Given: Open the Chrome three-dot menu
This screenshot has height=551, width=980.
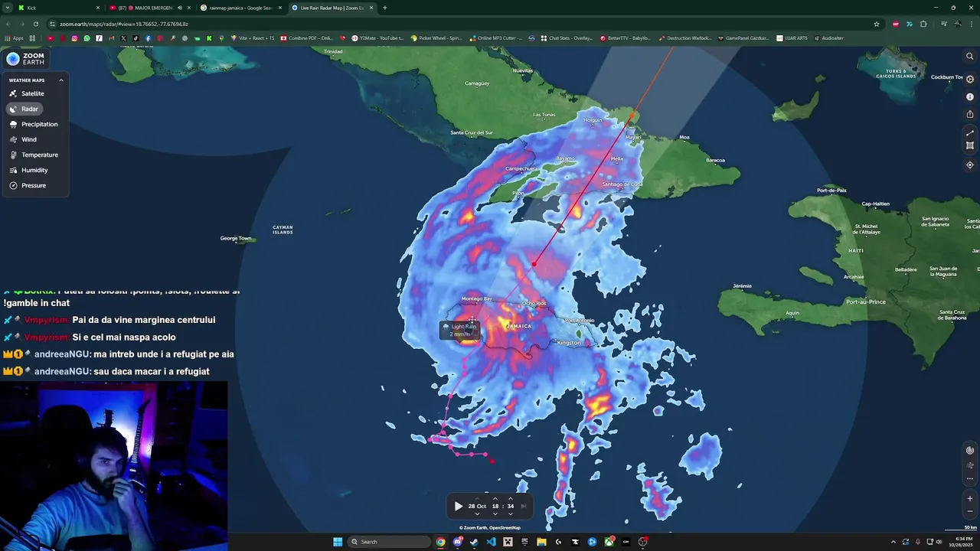Looking at the screenshot, I should [970, 24].
